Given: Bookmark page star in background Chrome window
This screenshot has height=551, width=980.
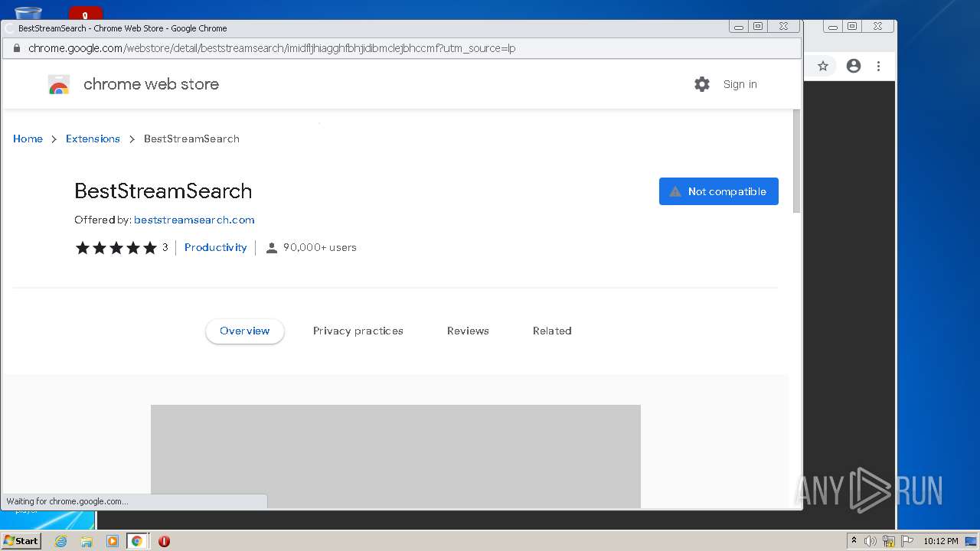Looking at the screenshot, I should tap(823, 66).
